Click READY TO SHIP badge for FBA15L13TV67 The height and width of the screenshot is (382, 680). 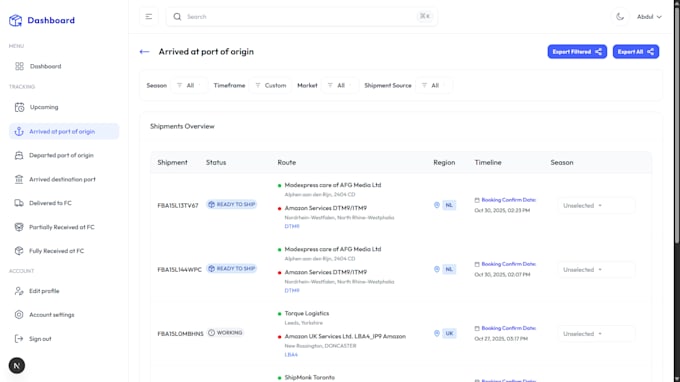click(x=232, y=204)
